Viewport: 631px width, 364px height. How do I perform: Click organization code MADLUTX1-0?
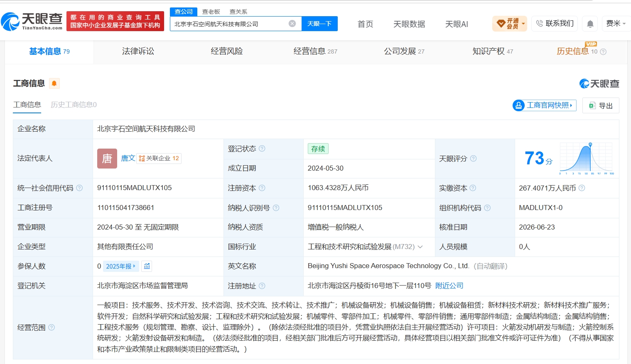point(541,208)
